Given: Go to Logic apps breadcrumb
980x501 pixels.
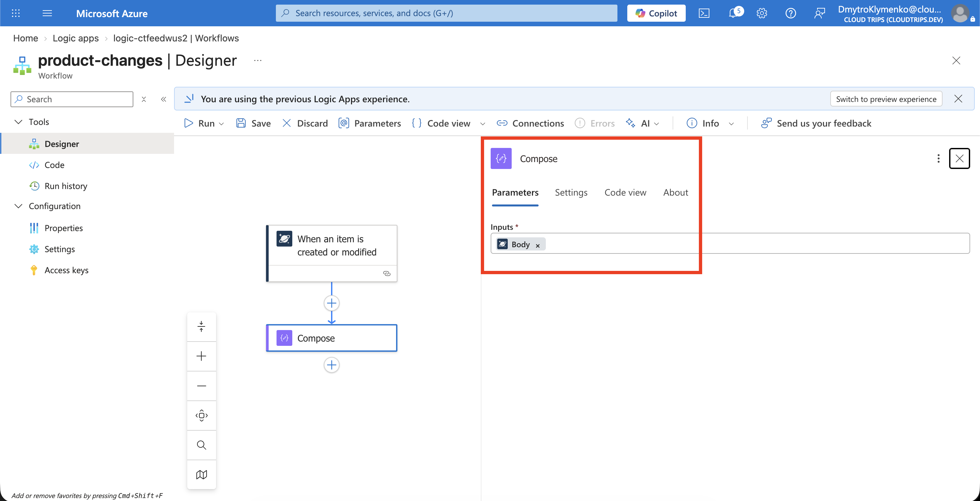Looking at the screenshot, I should (76, 38).
